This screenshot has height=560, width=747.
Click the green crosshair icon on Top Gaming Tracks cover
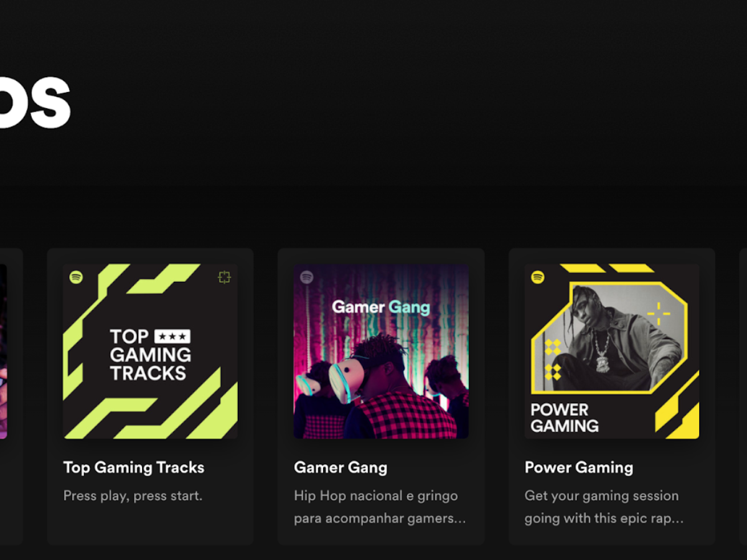coord(225,277)
